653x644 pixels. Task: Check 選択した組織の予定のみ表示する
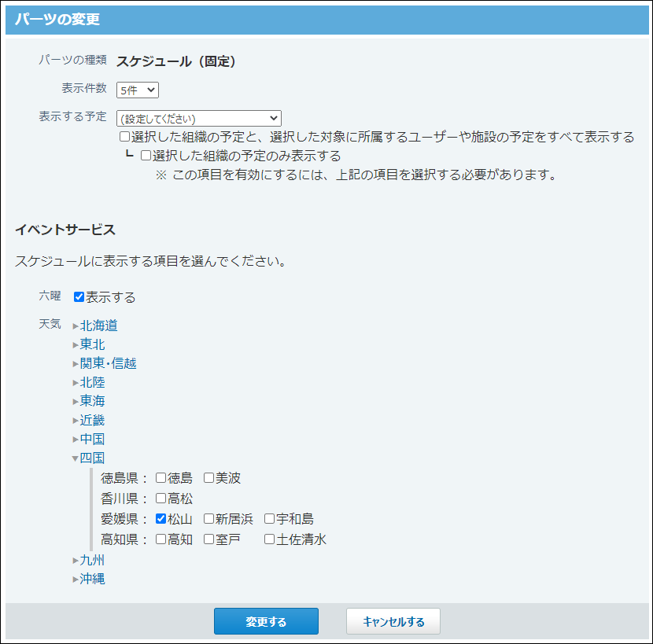click(x=146, y=156)
